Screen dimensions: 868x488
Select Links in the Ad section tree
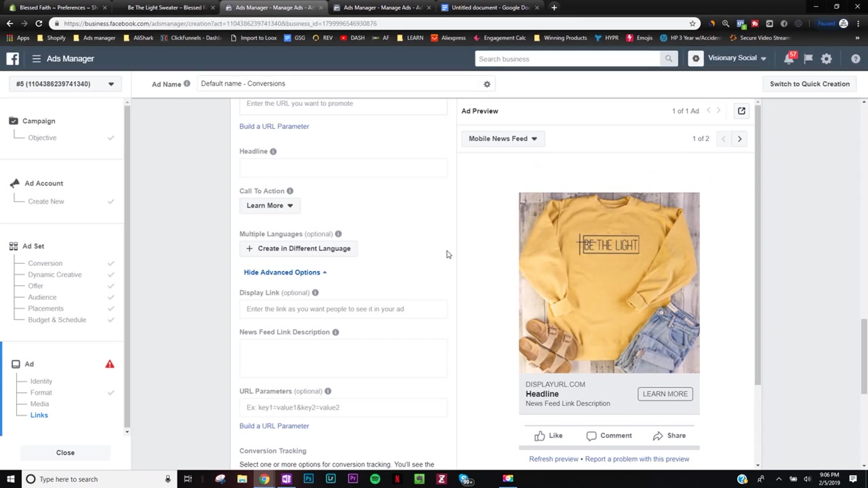(39, 415)
